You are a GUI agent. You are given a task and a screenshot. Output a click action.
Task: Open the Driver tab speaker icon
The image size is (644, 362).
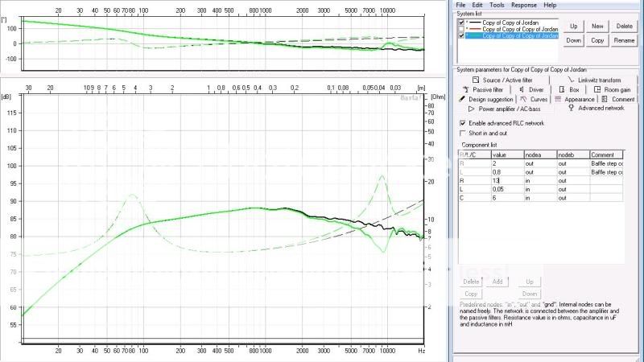tap(521, 89)
